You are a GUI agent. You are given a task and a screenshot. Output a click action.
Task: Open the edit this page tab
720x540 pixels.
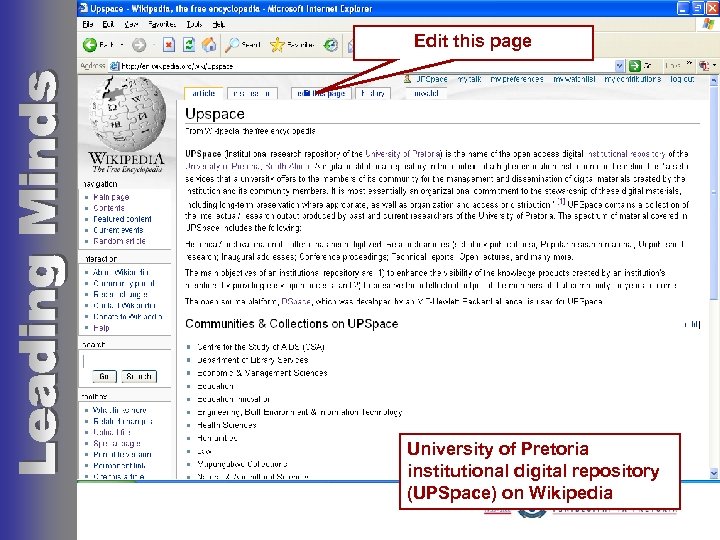(321, 93)
